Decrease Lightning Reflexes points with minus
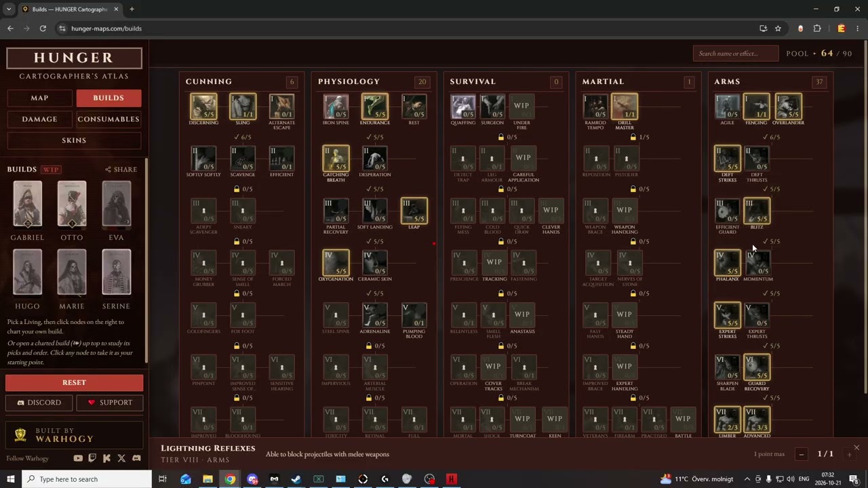The height and width of the screenshot is (488, 868). pos(802,454)
